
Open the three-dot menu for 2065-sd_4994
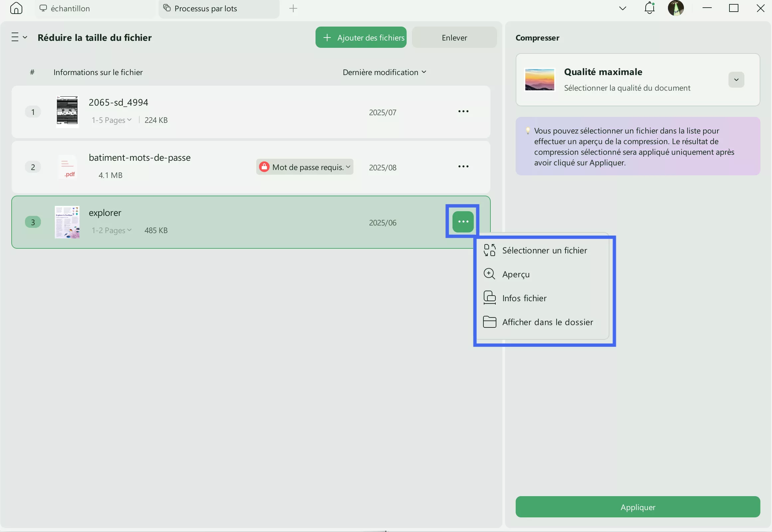[x=463, y=111]
